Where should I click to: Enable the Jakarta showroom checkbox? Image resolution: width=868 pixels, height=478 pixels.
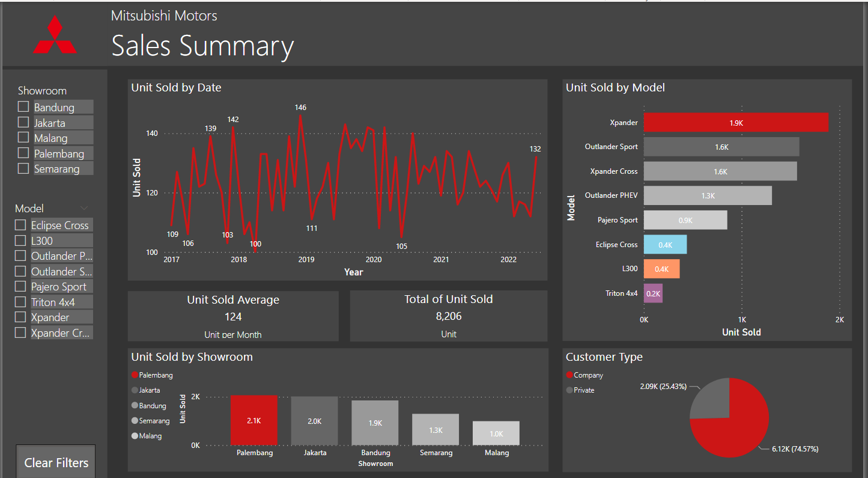[x=23, y=122]
